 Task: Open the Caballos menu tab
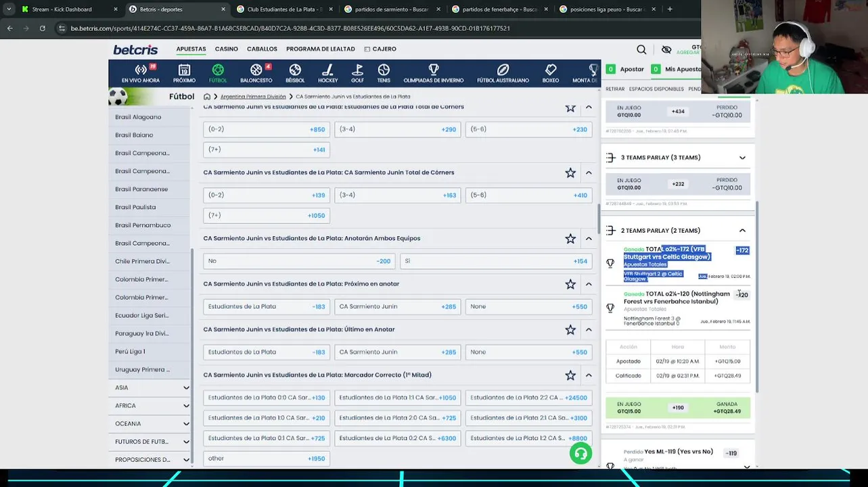coord(262,49)
